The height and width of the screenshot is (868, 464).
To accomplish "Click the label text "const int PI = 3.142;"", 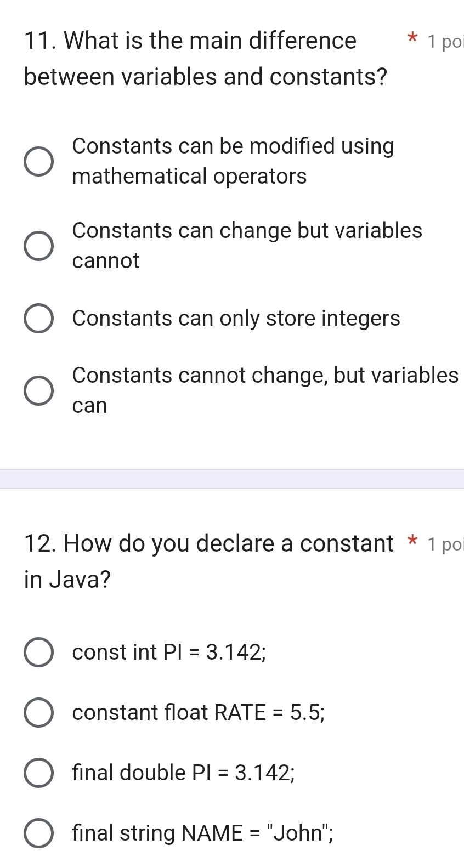I will (169, 652).
